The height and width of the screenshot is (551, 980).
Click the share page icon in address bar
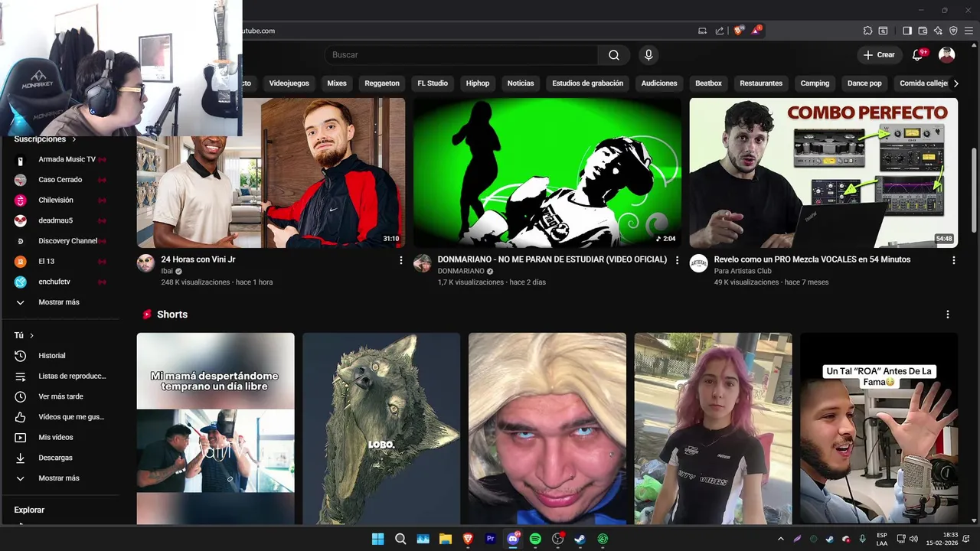click(720, 31)
